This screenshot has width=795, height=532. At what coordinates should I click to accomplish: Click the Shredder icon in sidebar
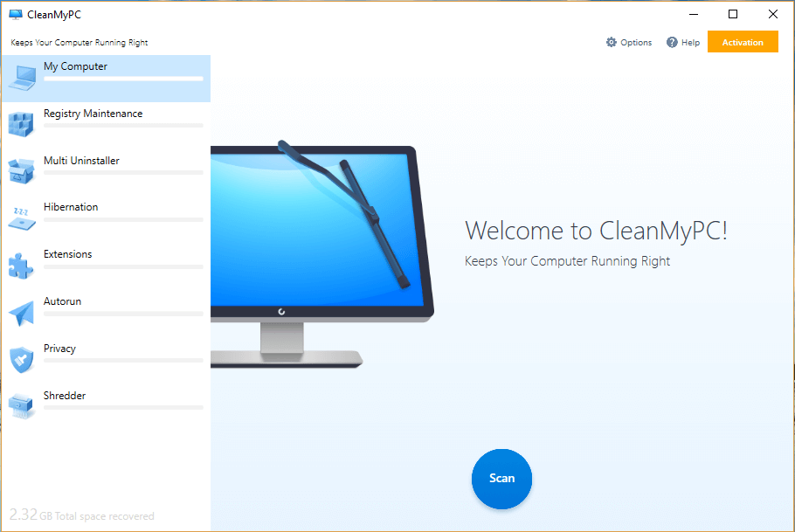(21, 406)
